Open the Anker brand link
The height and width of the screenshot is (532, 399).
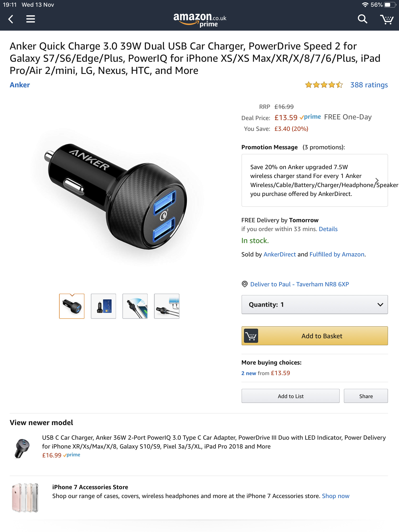coord(20,85)
